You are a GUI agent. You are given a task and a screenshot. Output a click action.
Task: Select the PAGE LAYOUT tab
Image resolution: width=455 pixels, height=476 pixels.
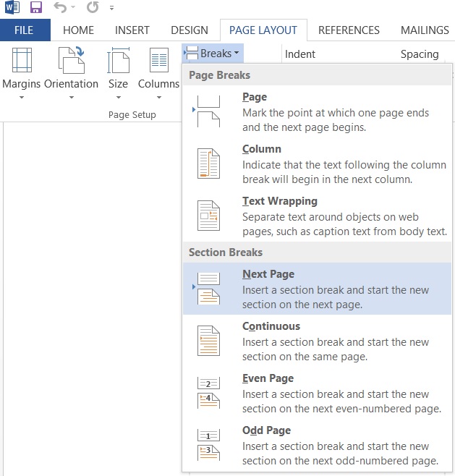(x=263, y=30)
